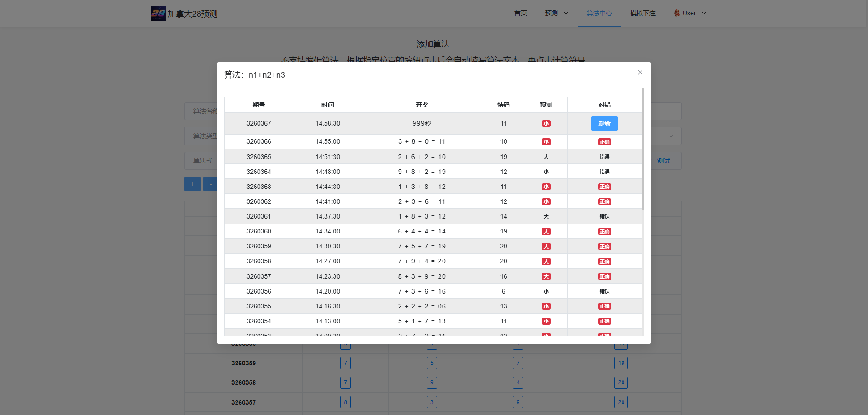Expand the 预测 dropdown menu
The height and width of the screenshot is (415, 868).
557,13
